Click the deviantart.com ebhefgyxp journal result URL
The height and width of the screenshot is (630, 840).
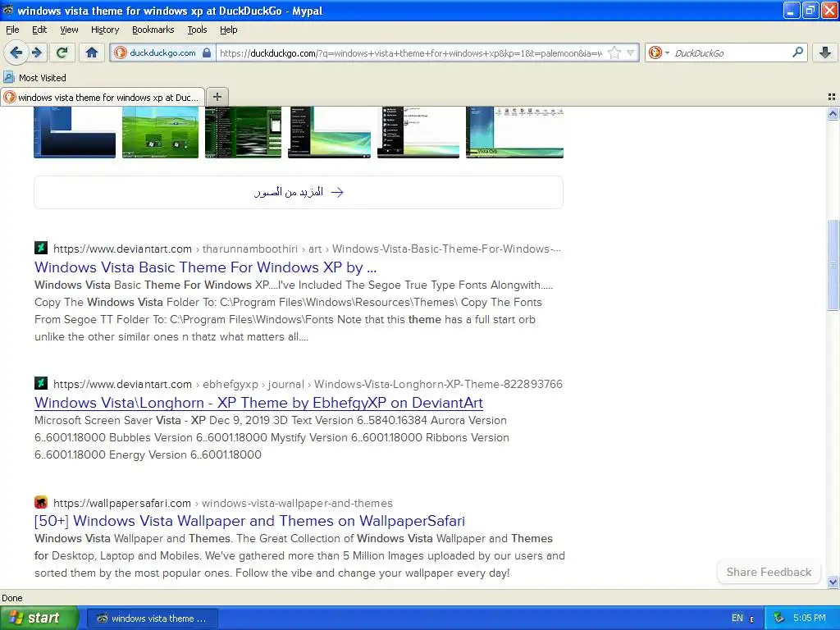click(x=308, y=384)
